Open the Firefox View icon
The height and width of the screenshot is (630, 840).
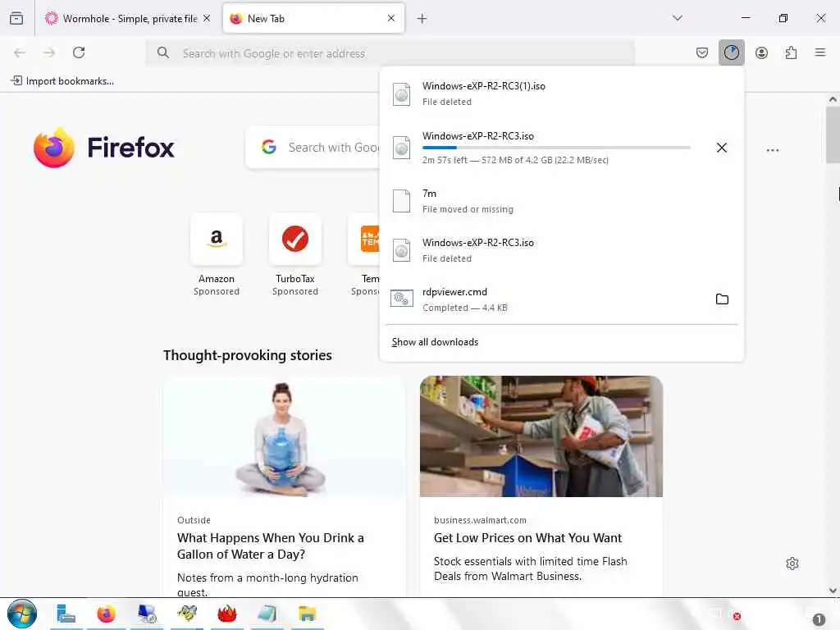[x=16, y=18]
